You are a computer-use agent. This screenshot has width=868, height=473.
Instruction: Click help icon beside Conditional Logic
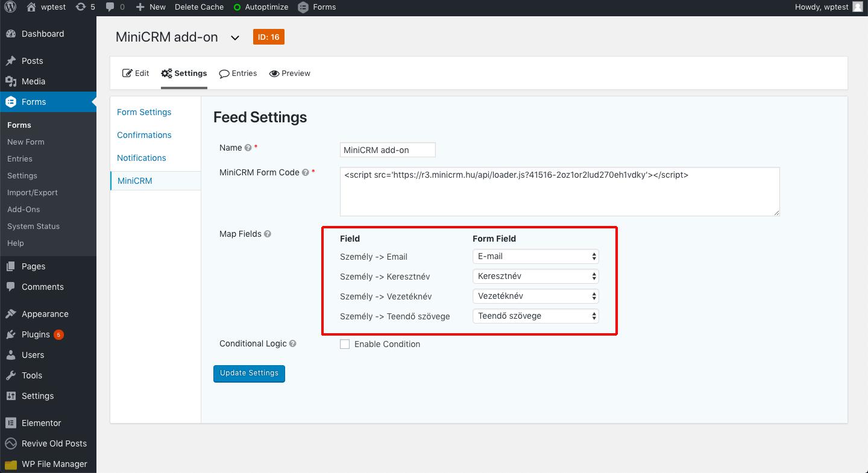point(293,343)
